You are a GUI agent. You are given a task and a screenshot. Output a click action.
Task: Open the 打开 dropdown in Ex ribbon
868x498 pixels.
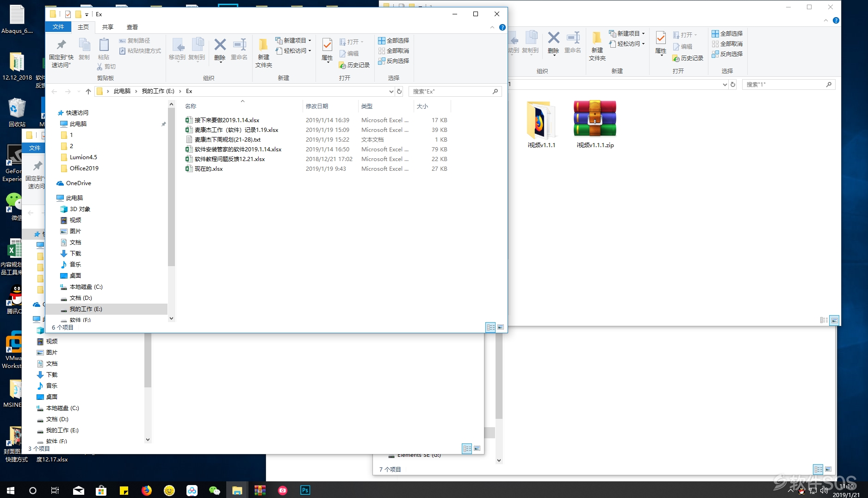click(x=352, y=42)
